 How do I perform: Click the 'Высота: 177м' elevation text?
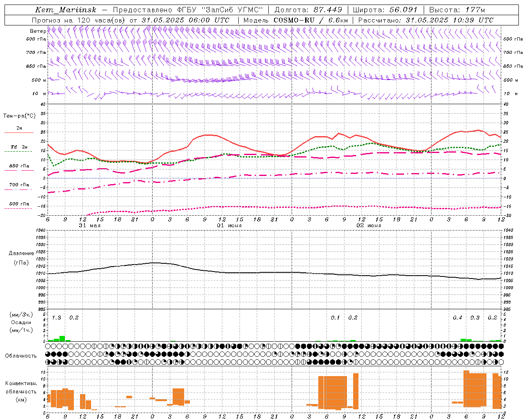pos(457,10)
